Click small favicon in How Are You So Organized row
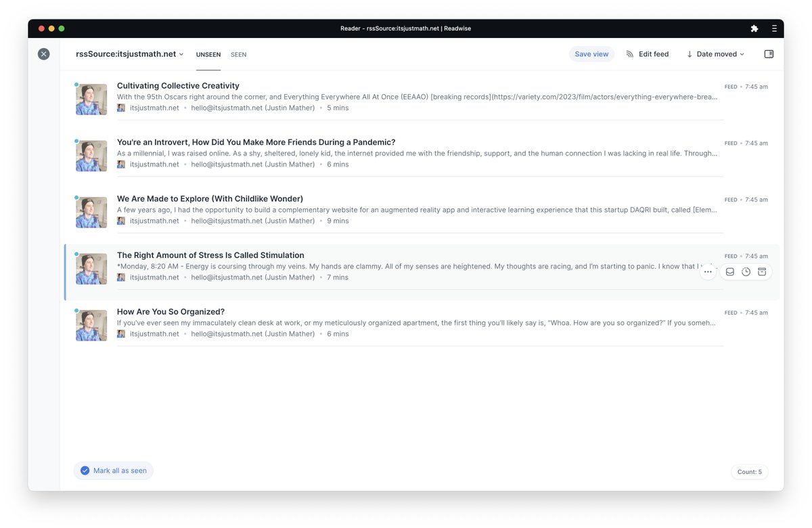 (121, 334)
